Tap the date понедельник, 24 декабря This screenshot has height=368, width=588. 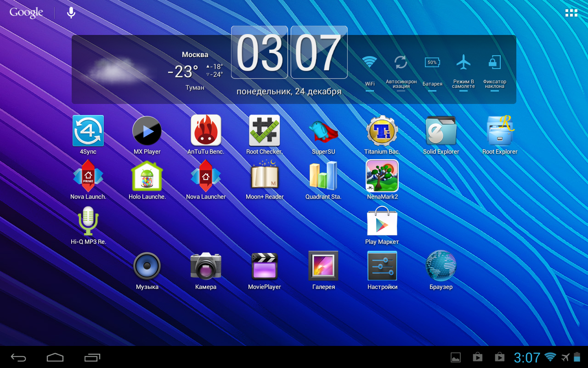coord(289,91)
